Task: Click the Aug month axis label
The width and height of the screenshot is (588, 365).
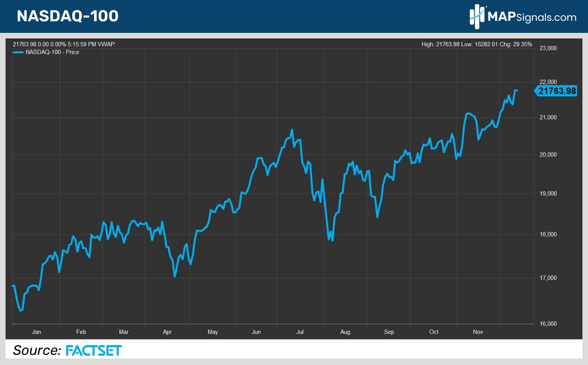Action: tap(345, 332)
